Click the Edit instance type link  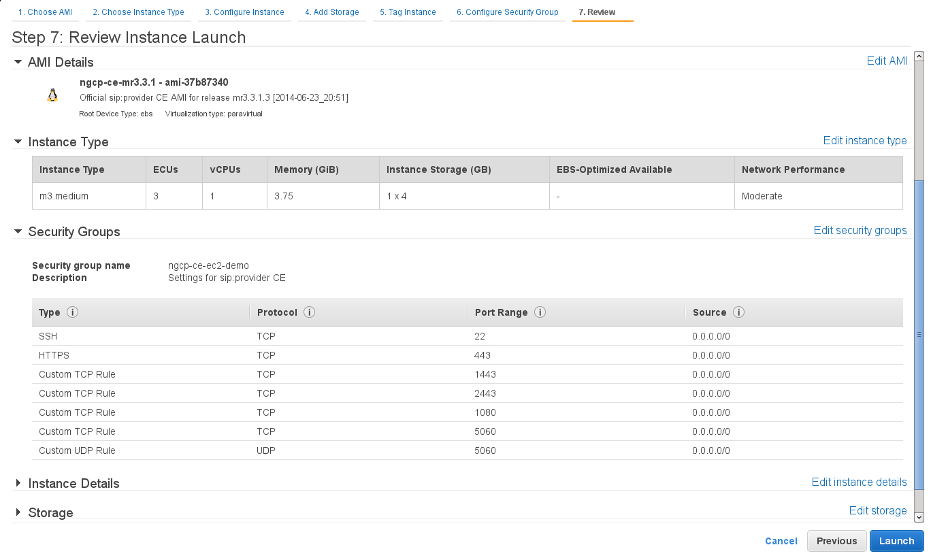[x=864, y=140]
